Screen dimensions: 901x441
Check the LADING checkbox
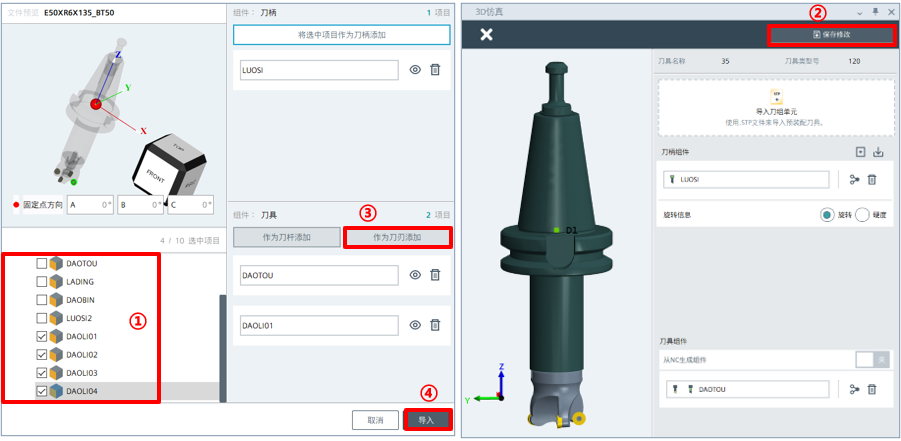click(41, 282)
